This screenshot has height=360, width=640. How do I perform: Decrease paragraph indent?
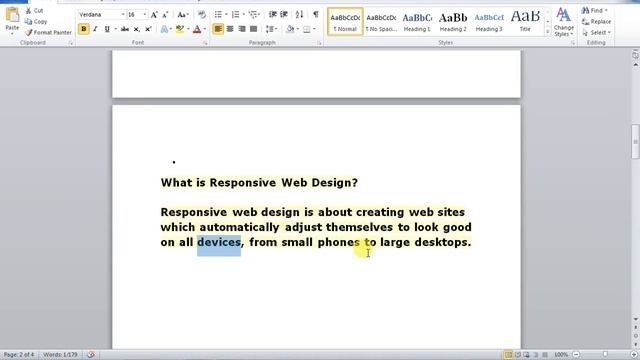click(x=272, y=15)
